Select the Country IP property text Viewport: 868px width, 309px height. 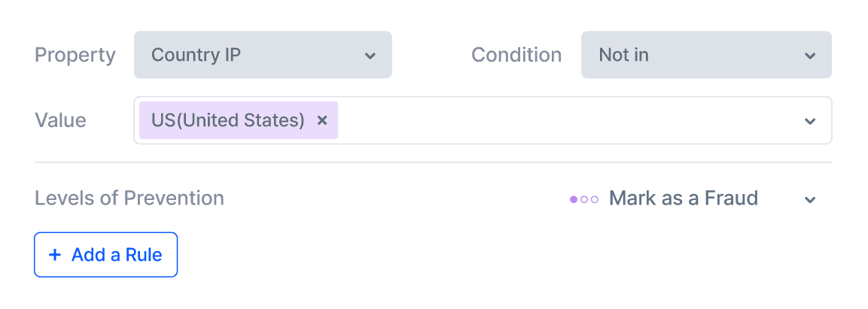[196, 55]
